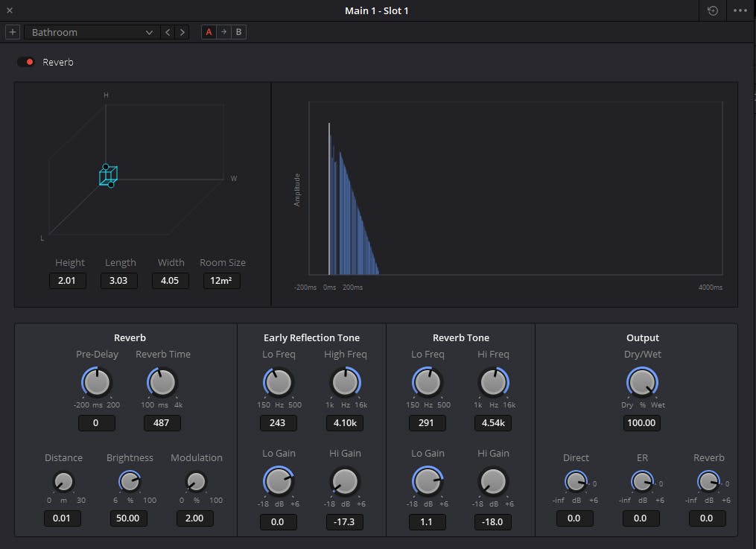Click the cyan room cube bottom handle

click(111, 185)
